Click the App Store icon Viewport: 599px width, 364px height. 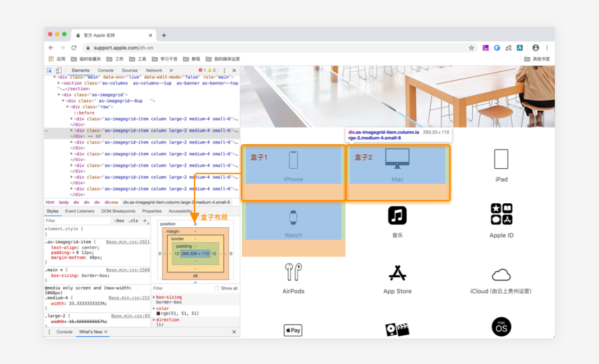click(397, 273)
